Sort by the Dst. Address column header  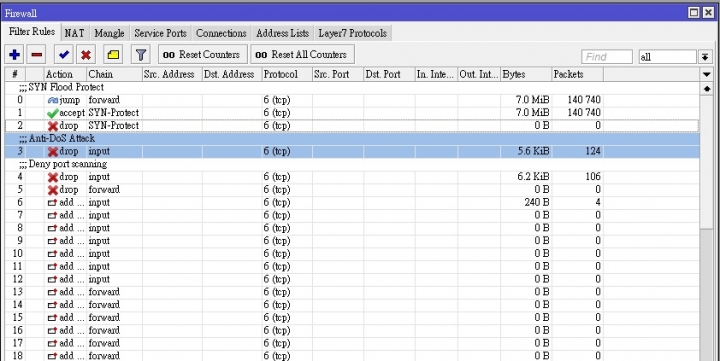pos(232,74)
